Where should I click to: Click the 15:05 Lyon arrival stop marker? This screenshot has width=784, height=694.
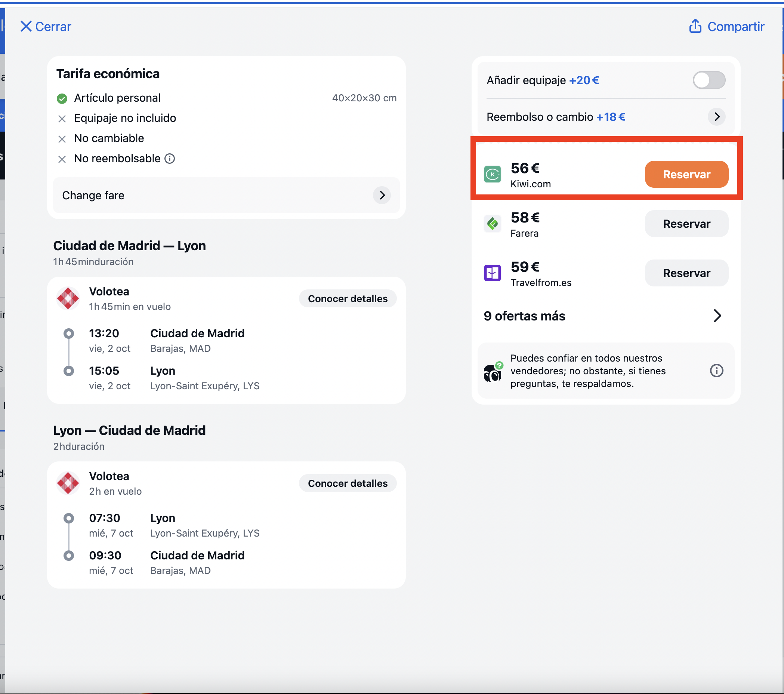(x=69, y=371)
